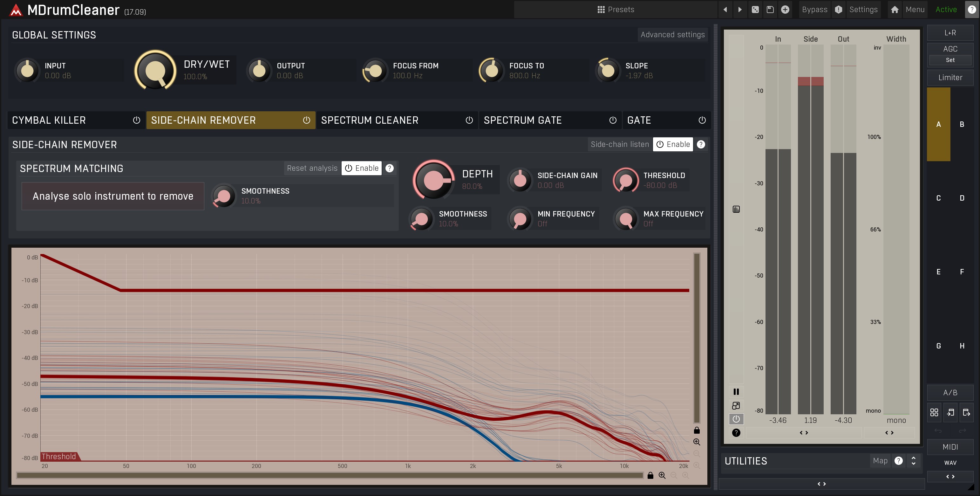Toggle Side-chain listen Enable button
The image size is (980, 496).
(673, 144)
